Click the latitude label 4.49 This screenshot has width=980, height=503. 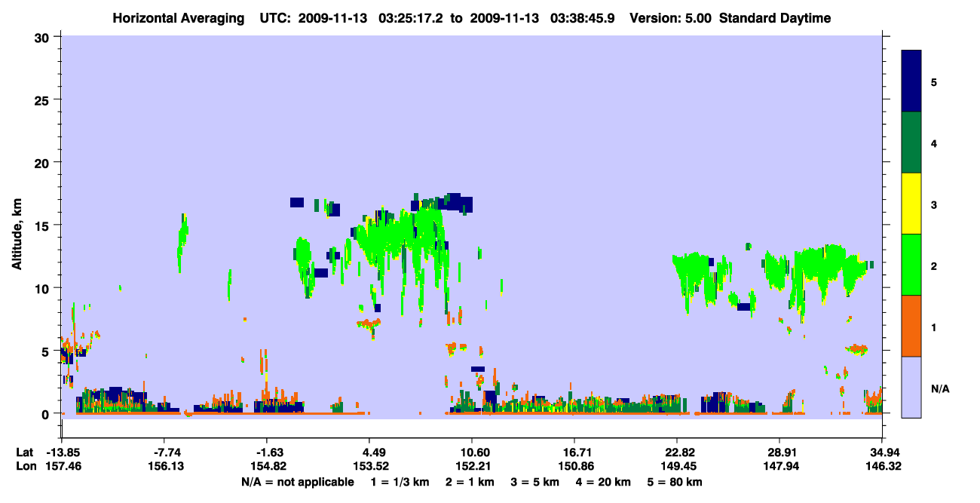(x=369, y=452)
